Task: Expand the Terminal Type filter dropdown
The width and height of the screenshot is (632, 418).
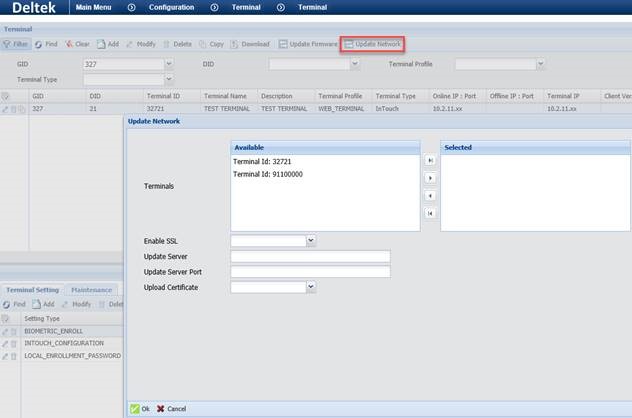Action: pyautogui.click(x=167, y=79)
